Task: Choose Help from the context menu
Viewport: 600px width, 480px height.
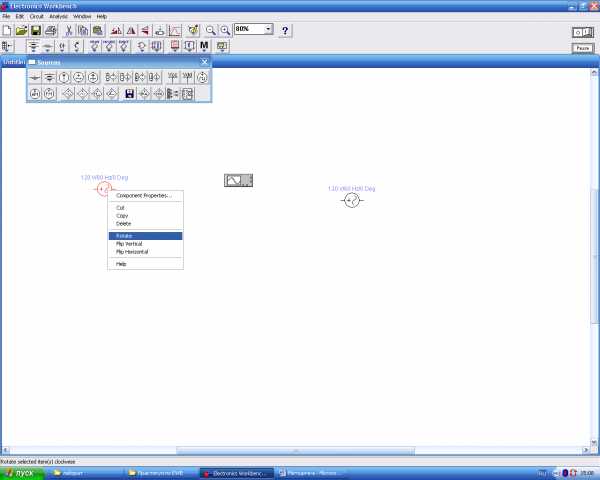Action: 145,264
